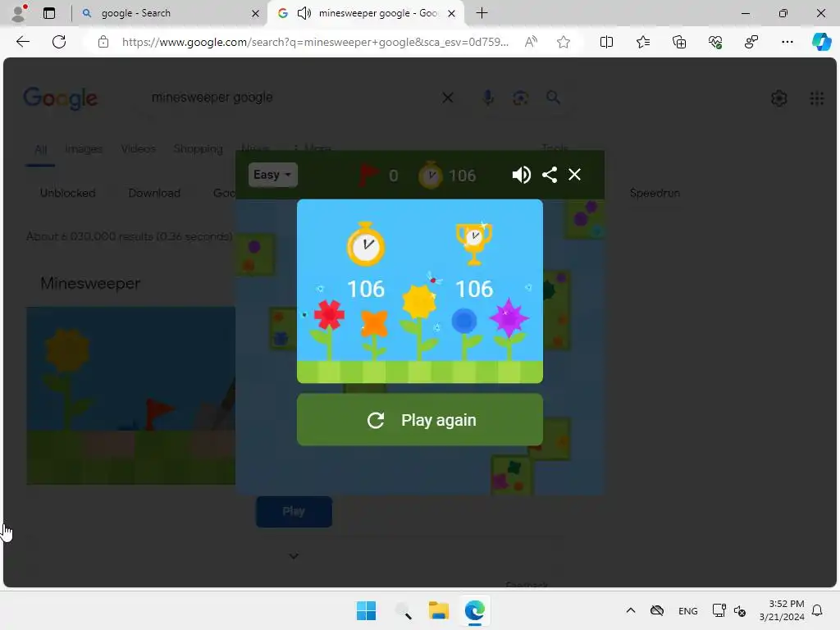The height and width of the screenshot is (630, 840).
Task: Click the address bar URL
Action: click(315, 42)
